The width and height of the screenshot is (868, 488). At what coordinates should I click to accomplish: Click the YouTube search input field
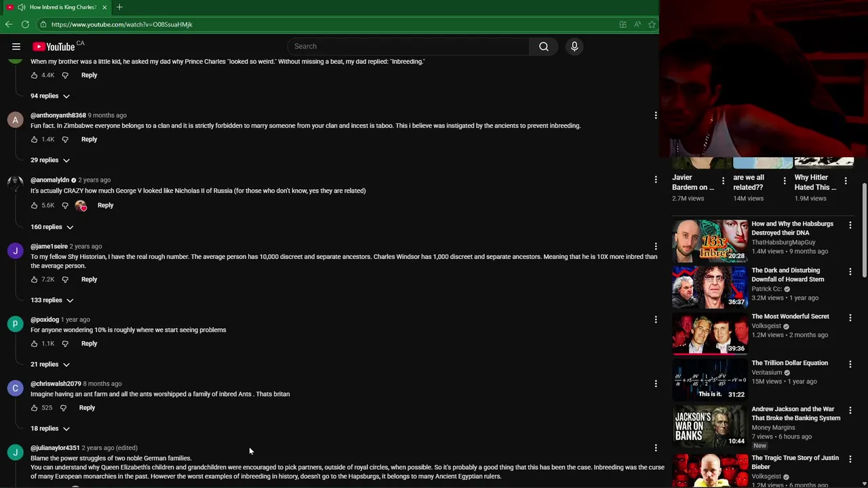pyautogui.click(x=408, y=46)
